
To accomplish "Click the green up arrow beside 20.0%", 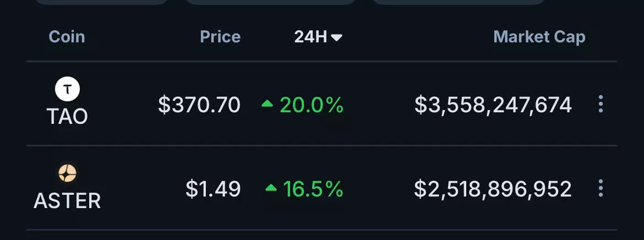I will [267, 103].
